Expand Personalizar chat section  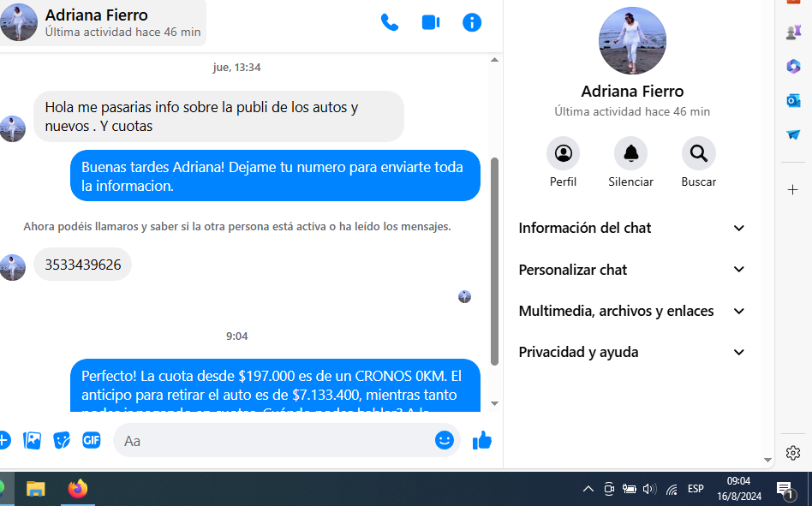(x=632, y=270)
